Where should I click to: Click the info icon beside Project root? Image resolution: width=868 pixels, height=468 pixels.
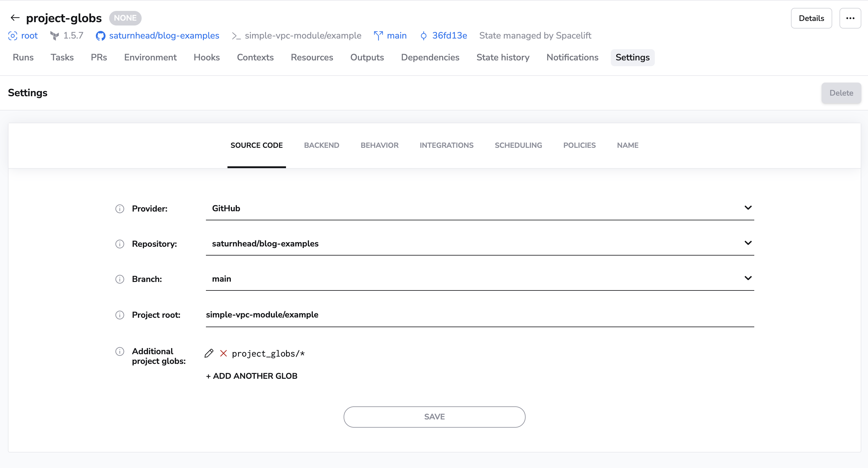119,315
